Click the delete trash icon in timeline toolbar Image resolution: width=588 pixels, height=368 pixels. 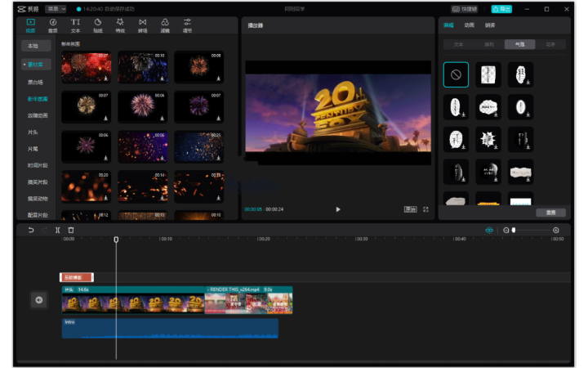(71, 231)
